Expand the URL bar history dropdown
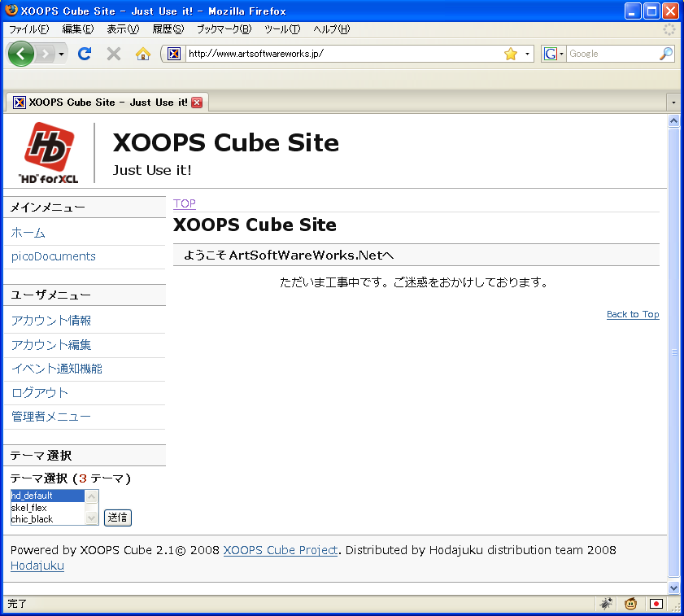Screen dimensions: 684x616 point(527,54)
